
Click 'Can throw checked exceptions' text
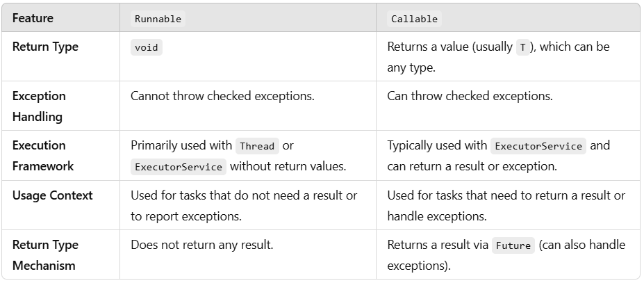pos(470,96)
